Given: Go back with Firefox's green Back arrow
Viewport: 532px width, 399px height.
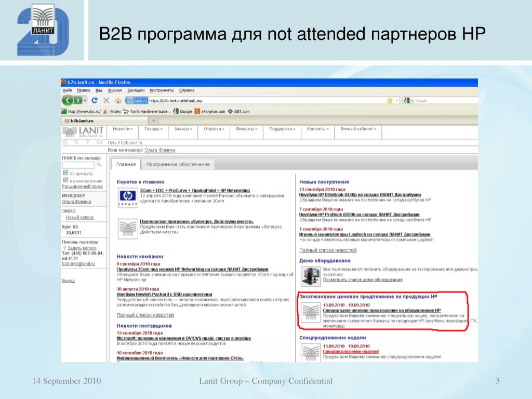Looking at the screenshot, I should pyautogui.click(x=68, y=100).
